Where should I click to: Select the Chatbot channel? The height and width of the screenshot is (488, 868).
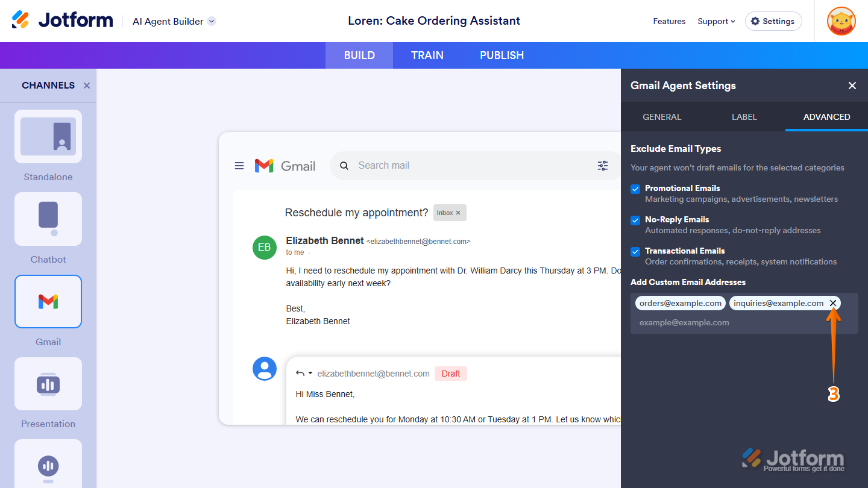pyautogui.click(x=48, y=219)
